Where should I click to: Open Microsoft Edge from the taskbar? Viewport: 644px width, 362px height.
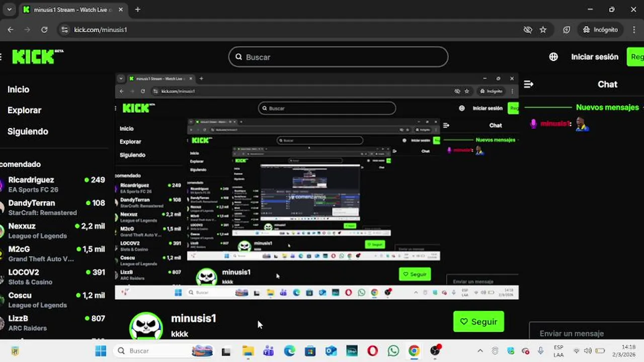click(289, 351)
